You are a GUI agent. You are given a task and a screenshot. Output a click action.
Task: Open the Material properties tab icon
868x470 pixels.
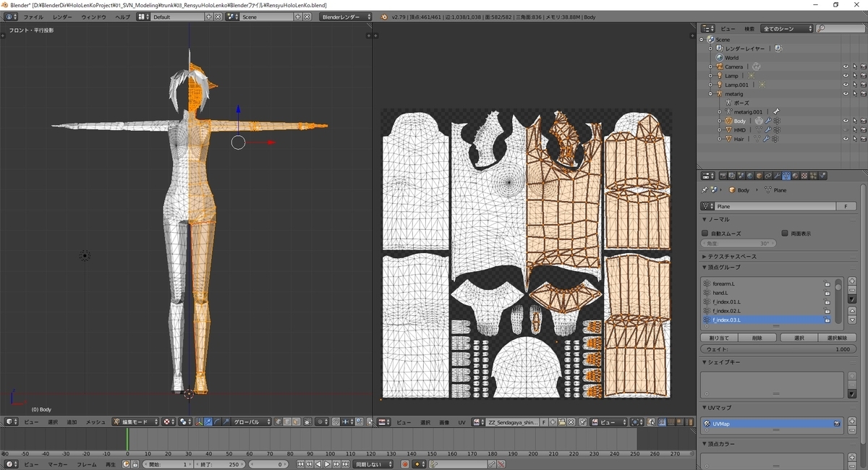tap(795, 176)
